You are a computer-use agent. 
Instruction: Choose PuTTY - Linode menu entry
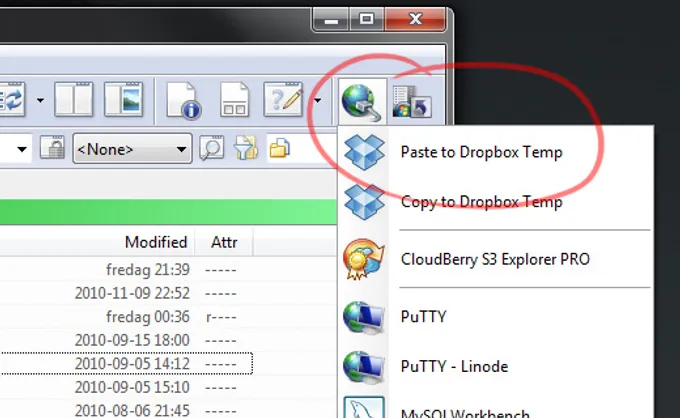point(454,366)
